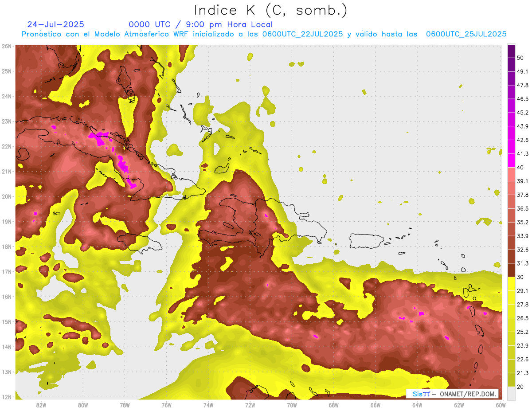
Task: Click the 20 value on the color scale
Action: (x=520, y=386)
